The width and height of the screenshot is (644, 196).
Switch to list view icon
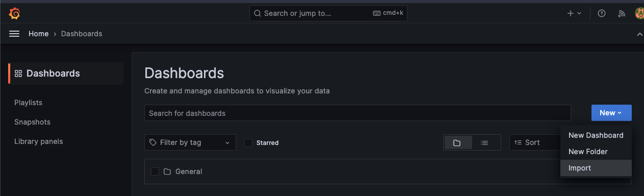click(484, 142)
